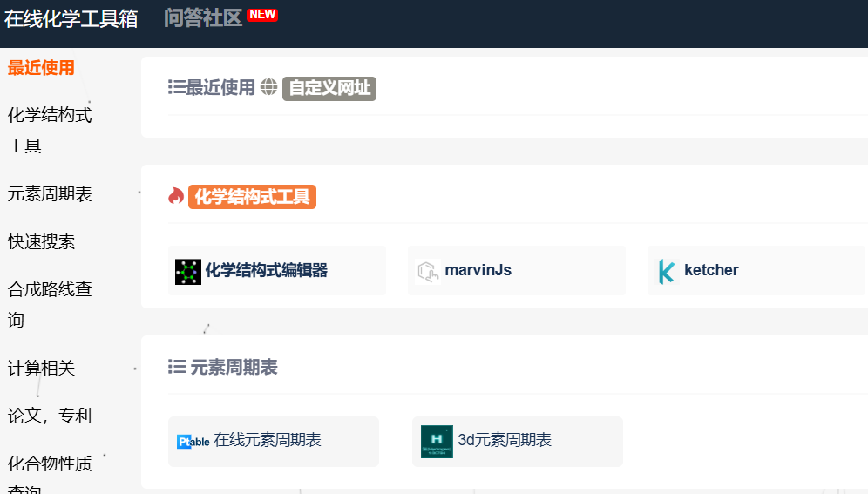Select 计算相关 in the sidebar
This screenshot has height=494, width=868.
point(41,368)
